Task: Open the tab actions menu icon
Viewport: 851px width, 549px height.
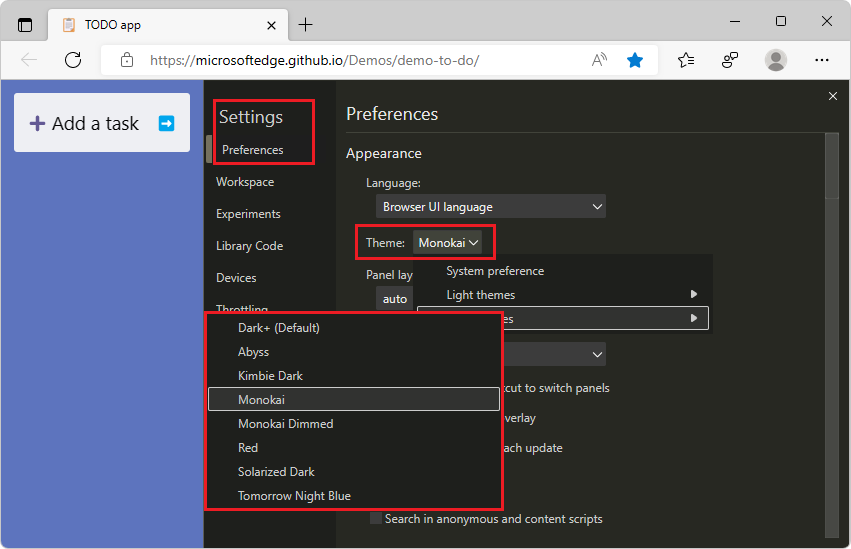Action: (x=25, y=25)
